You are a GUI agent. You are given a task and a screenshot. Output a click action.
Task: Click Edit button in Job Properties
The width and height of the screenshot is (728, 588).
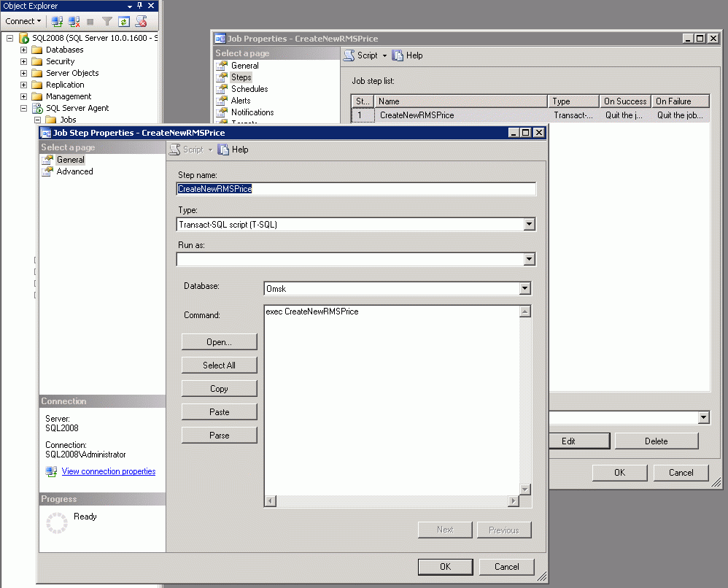[x=579, y=441]
